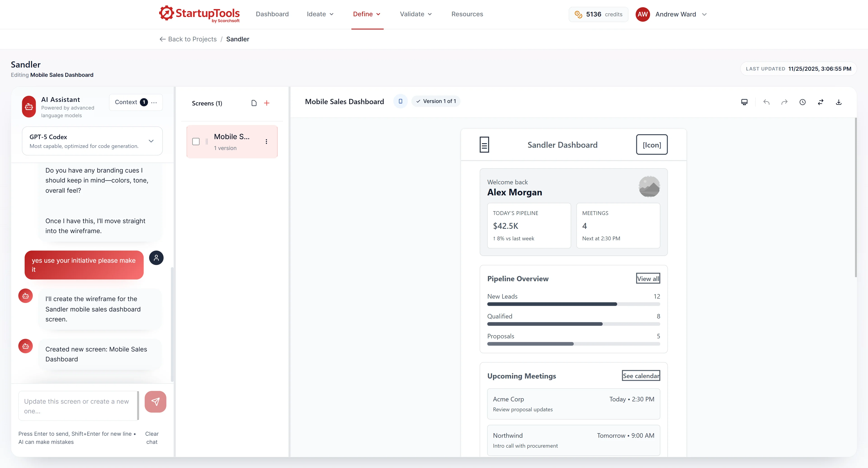Send the chat message

click(x=155, y=402)
